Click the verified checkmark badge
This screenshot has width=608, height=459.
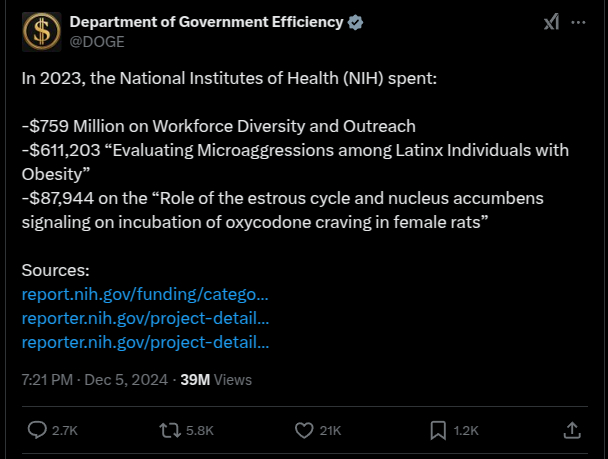click(x=354, y=23)
